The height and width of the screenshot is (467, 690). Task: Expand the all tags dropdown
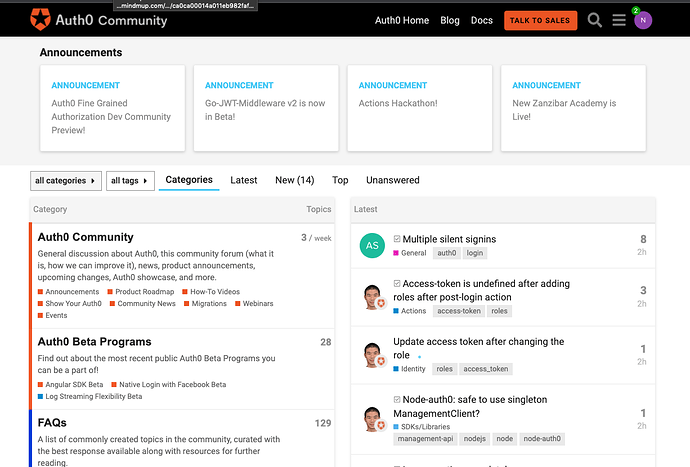130,181
